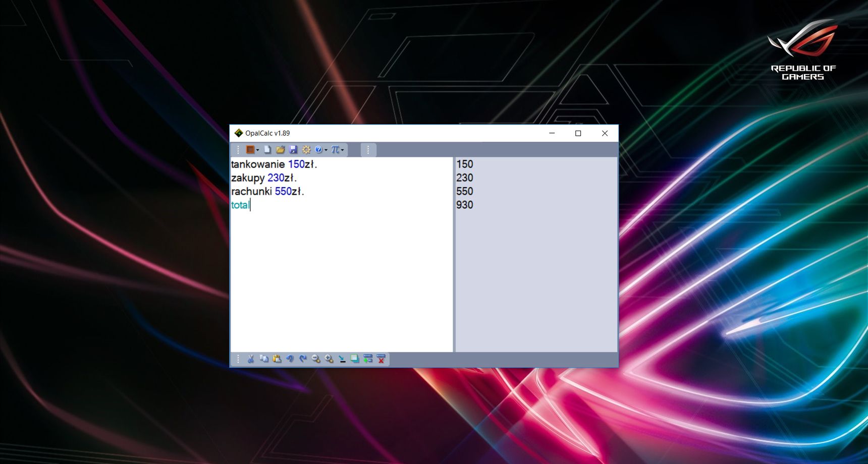Click the second toolbar grip handle at top
Viewport: 868px width, 464px height.
[x=368, y=150]
